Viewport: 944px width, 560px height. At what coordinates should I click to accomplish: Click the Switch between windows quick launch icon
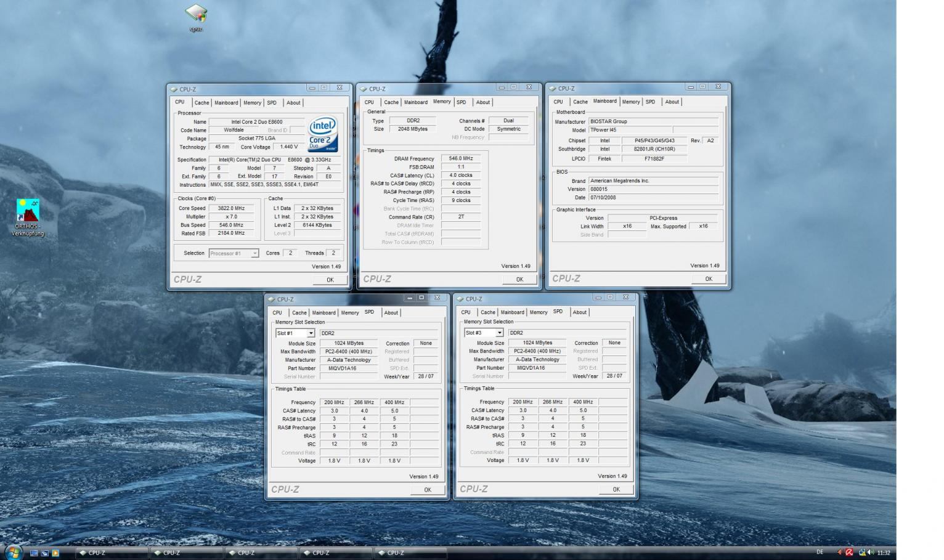[x=44, y=553]
